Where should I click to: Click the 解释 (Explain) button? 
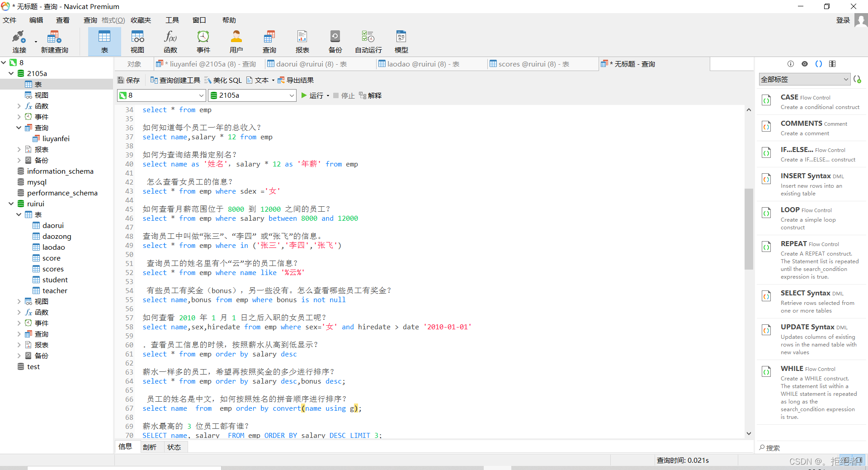tap(371, 95)
